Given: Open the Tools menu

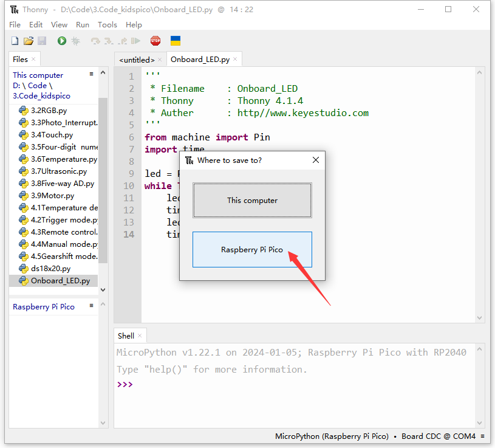Looking at the screenshot, I should tap(108, 25).
